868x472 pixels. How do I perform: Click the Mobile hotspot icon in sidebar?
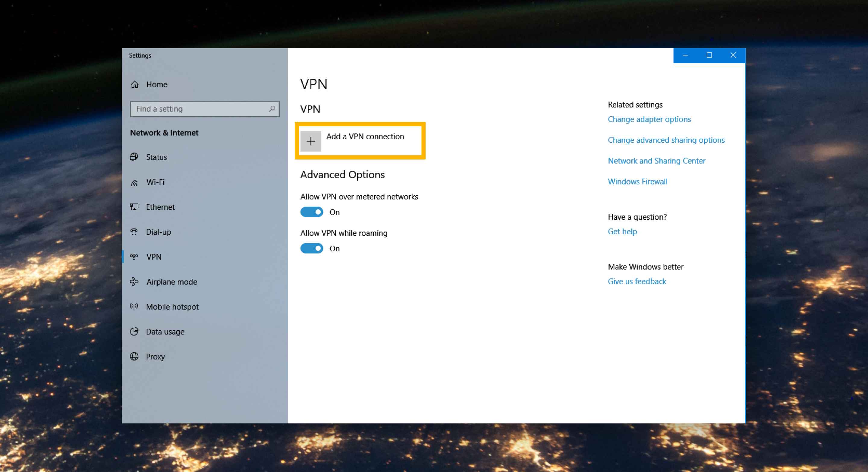coord(135,307)
